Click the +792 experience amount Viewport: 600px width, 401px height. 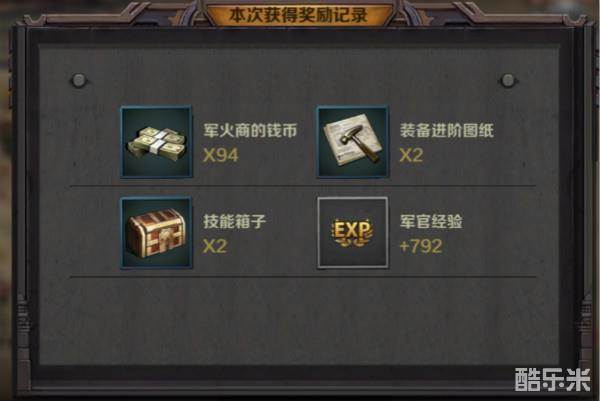click(x=421, y=246)
